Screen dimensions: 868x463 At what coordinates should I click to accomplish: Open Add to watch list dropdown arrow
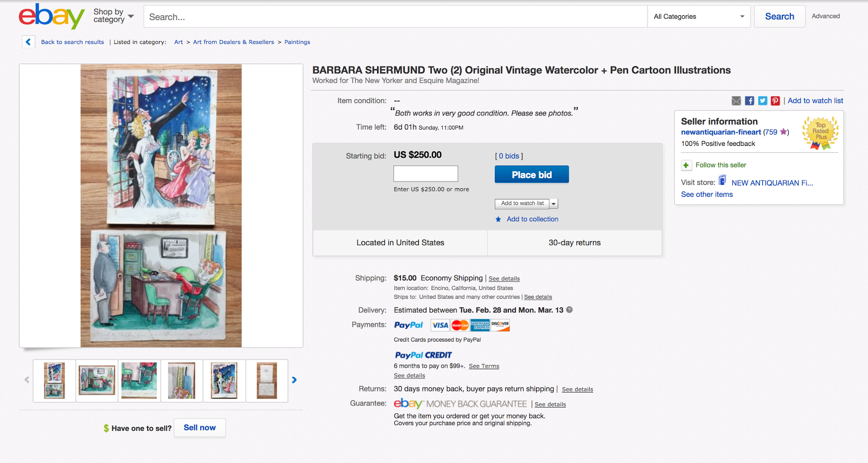coord(553,204)
